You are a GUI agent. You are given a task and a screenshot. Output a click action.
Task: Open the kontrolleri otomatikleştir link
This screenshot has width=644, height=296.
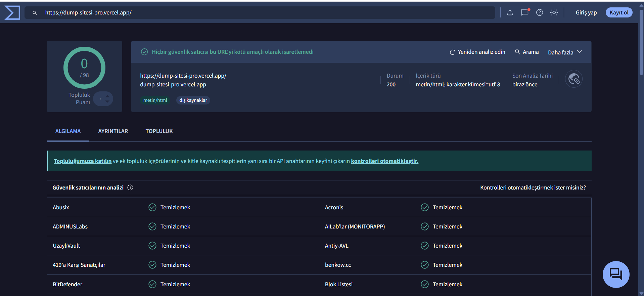(384, 161)
